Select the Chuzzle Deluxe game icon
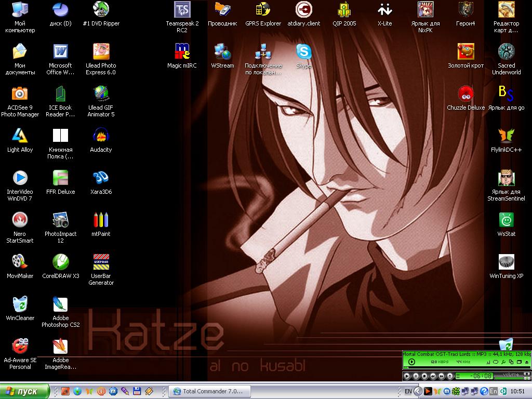This screenshot has width=532, height=399. pos(465,94)
